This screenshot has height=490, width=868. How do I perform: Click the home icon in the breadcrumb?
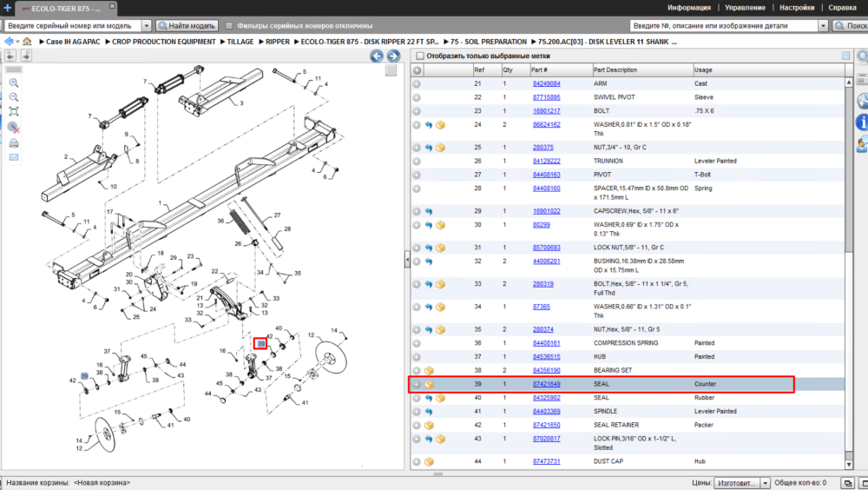click(x=27, y=42)
